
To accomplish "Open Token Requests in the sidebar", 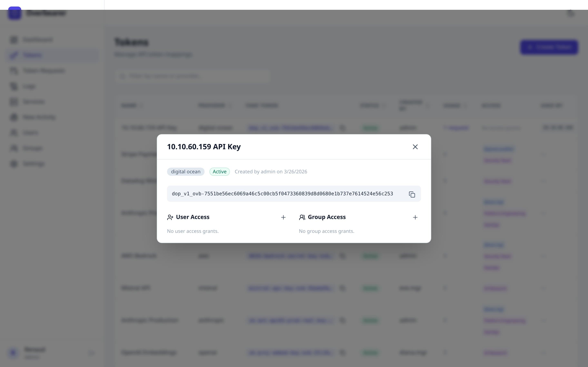I will click(x=14, y=70).
